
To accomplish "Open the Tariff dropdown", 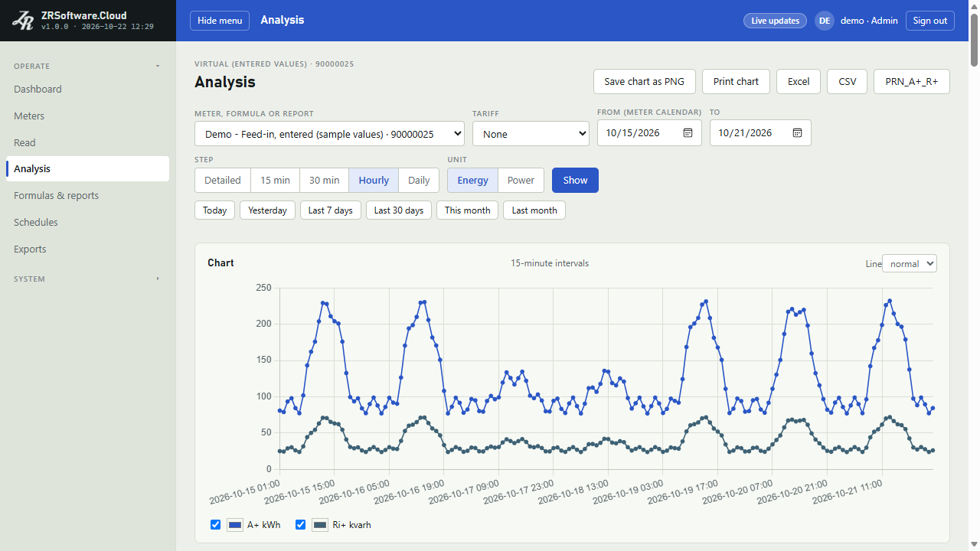I will click(x=531, y=133).
